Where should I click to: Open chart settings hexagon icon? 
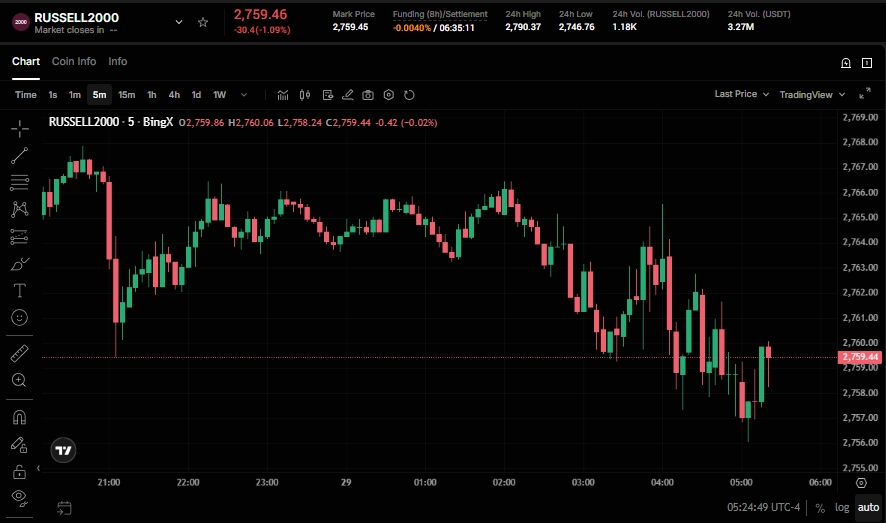(389, 95)
